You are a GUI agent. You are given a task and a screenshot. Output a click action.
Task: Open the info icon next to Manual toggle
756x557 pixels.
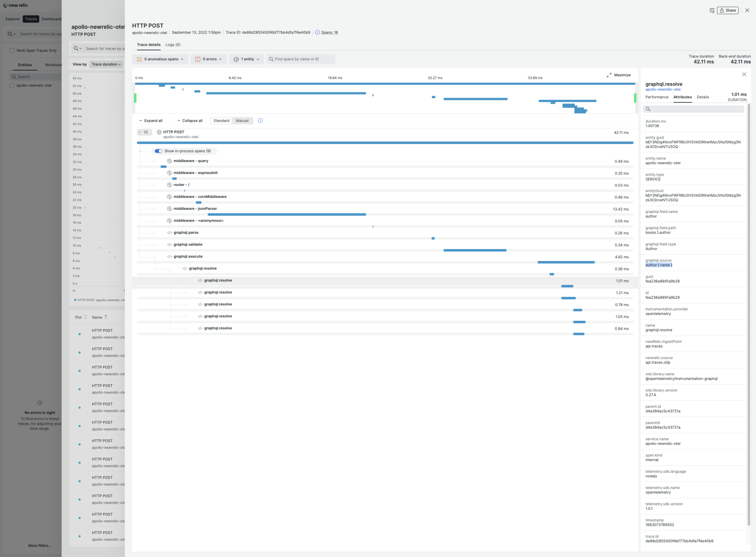[260, 120]
